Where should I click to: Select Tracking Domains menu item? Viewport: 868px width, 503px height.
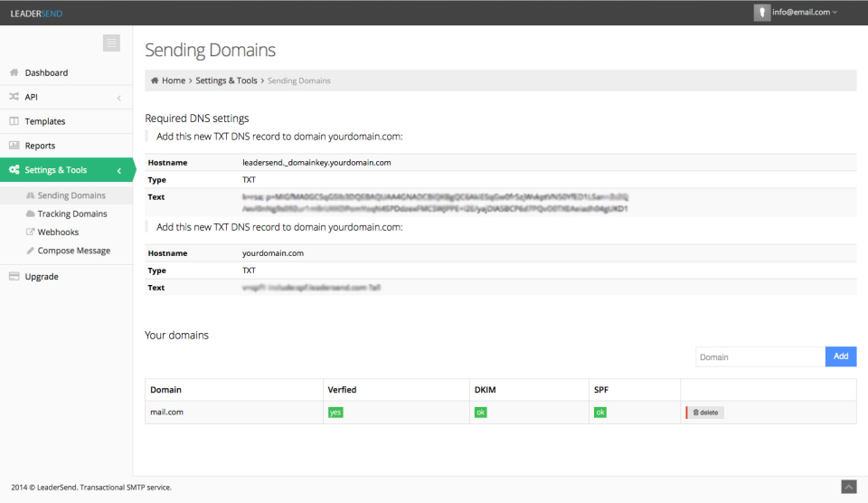tap(72, 214)
